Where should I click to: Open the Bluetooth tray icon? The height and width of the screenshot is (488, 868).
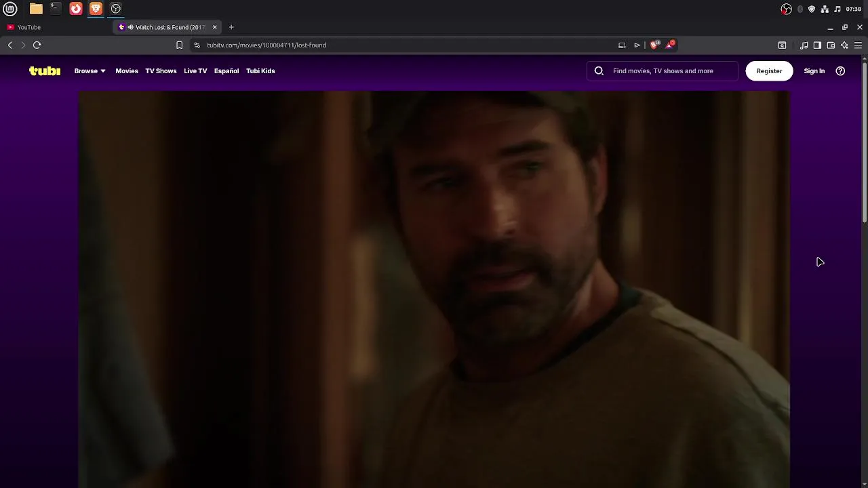coord(800,9)
